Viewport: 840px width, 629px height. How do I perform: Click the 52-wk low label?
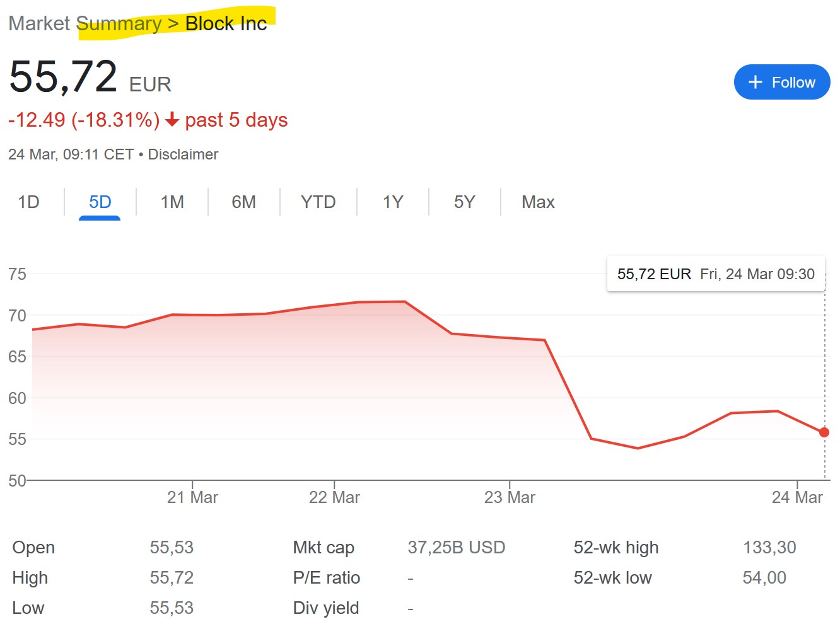pos(612,577)
